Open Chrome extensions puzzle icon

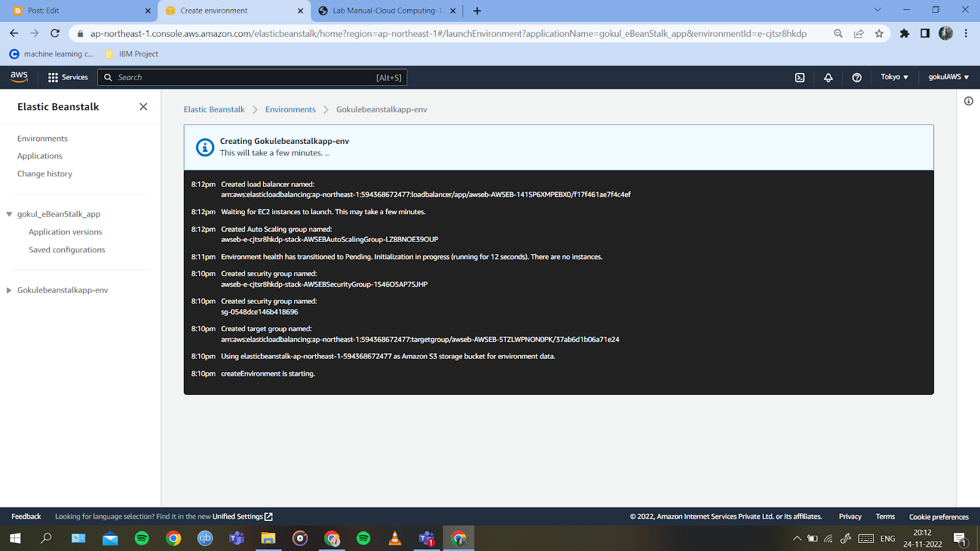[905, 34]
